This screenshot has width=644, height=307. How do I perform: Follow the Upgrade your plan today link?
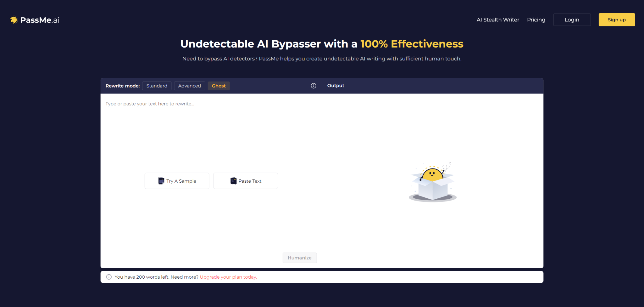[228, 277]
